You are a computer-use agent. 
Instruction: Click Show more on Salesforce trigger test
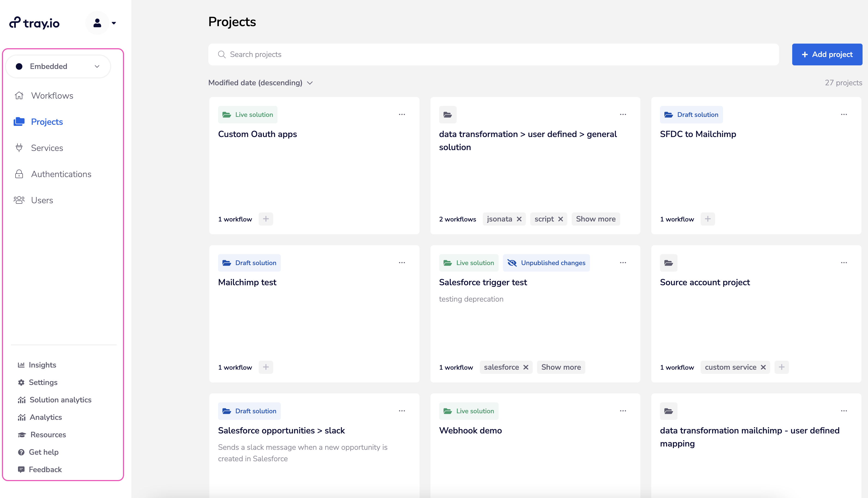[561, 367]
